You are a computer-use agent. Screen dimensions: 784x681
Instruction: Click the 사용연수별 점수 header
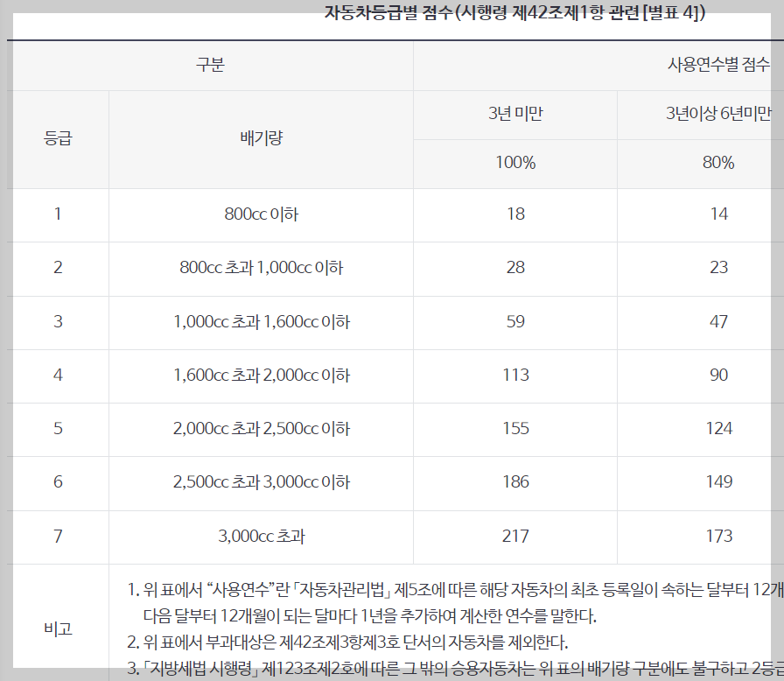[719, 64]
